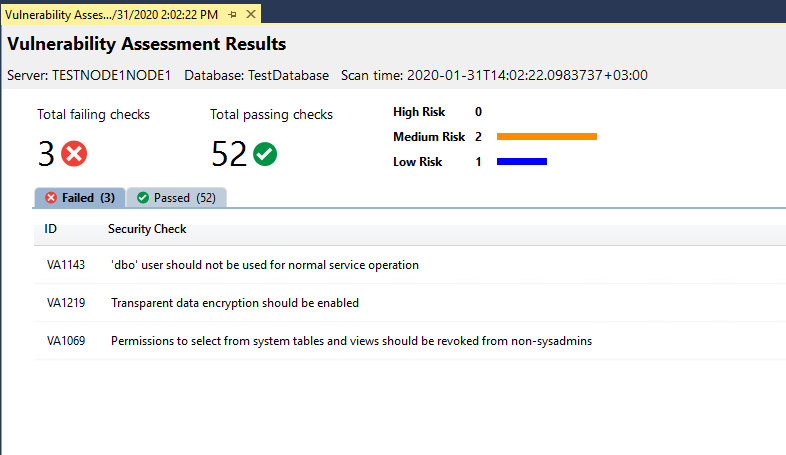Click the orange Medium Risk bar

tap(547, 136)
